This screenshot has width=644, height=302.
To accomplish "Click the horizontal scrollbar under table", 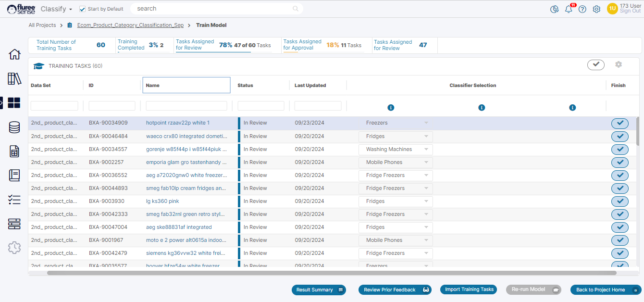I will pos(332,273).
